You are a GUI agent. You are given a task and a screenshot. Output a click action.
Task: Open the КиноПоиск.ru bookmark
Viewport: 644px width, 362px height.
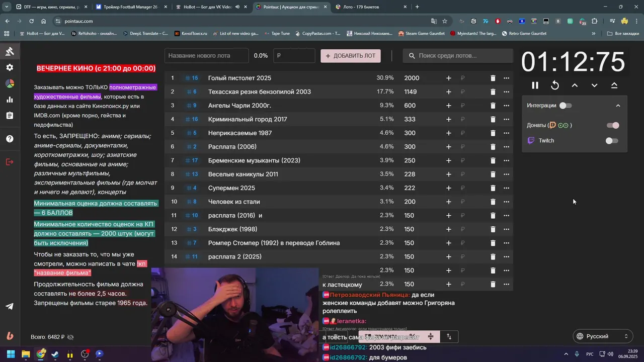191,34
